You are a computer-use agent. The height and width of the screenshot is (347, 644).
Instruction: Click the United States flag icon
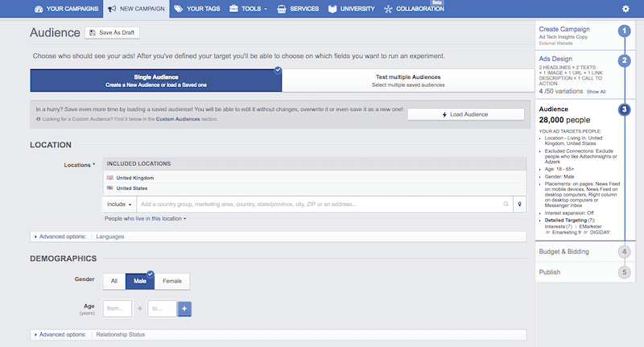[x=110, y=188]
